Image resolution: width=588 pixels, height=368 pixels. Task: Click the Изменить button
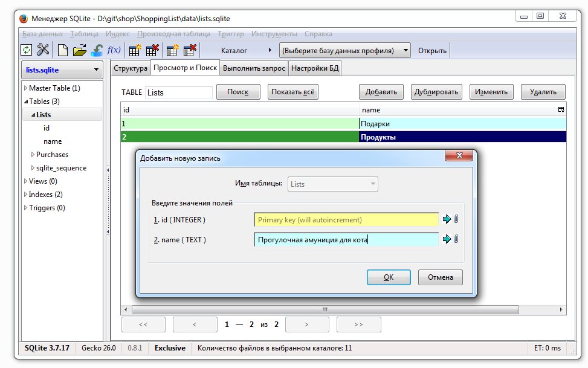[x=491, y=92]
